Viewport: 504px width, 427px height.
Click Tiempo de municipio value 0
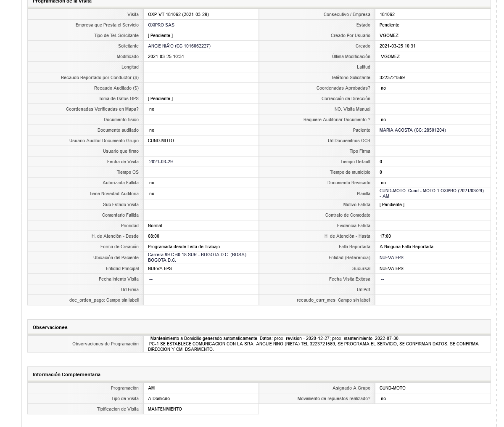[380, 172]
